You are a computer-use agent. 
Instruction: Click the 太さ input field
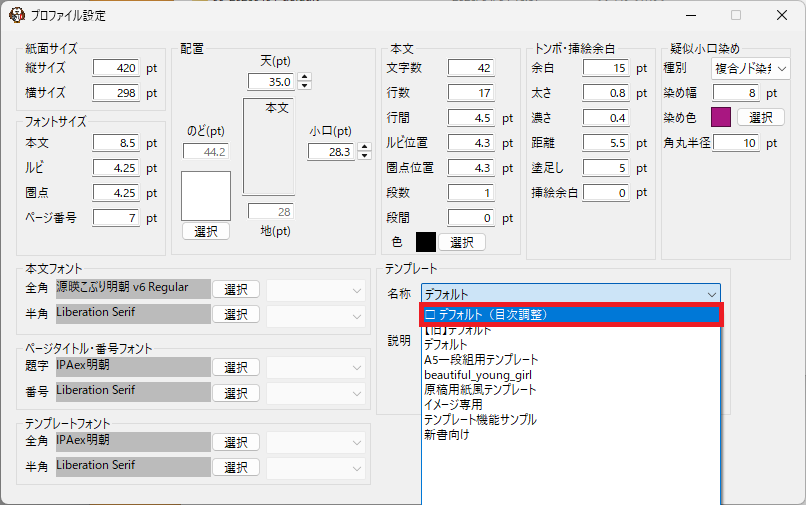point(606,93)
